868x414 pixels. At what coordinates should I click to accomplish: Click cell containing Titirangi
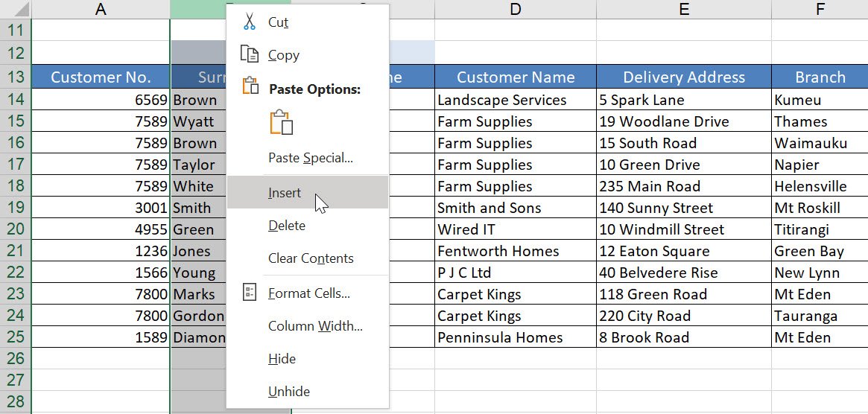point(820,229)
